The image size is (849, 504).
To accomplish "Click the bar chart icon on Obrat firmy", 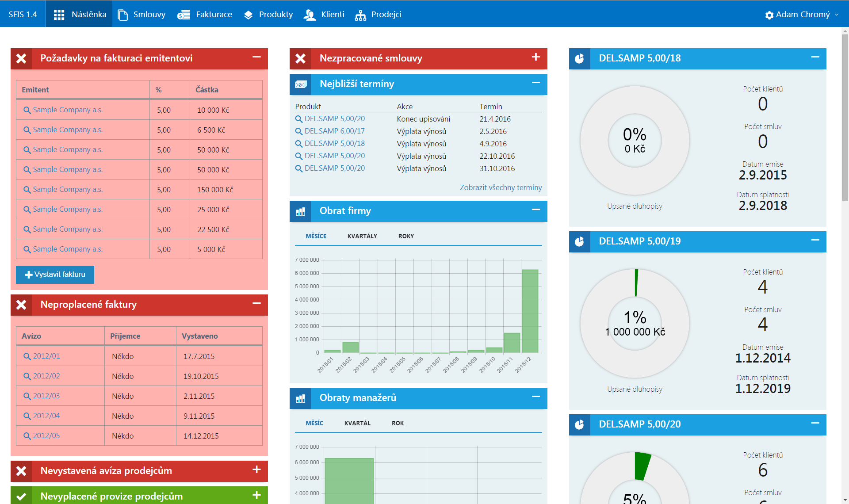I will pyautogui.click(x=300, y=211).
